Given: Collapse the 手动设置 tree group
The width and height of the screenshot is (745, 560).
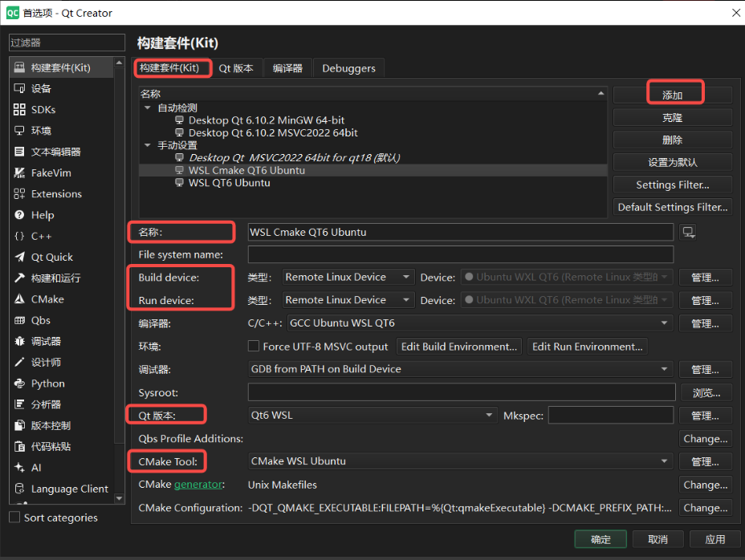Looking at the screenshot, I should [x=147, y=145].
